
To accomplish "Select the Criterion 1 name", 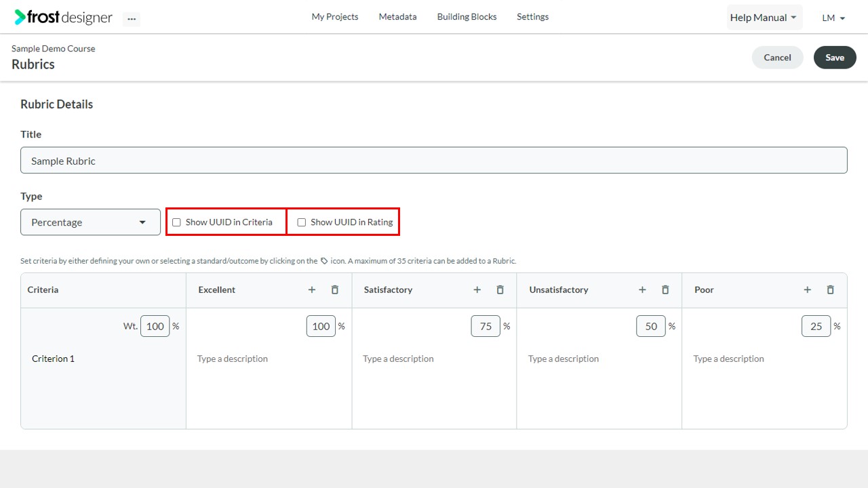I will (53, 359).
